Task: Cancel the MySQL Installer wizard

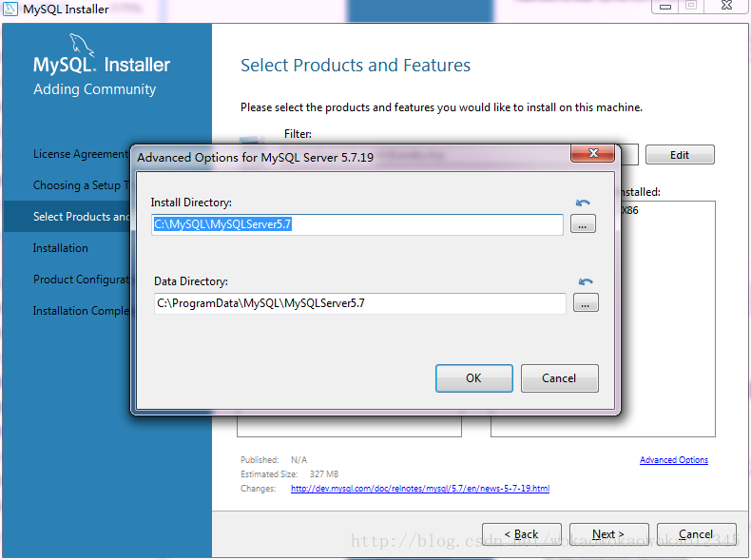Action: coord(697,533)
